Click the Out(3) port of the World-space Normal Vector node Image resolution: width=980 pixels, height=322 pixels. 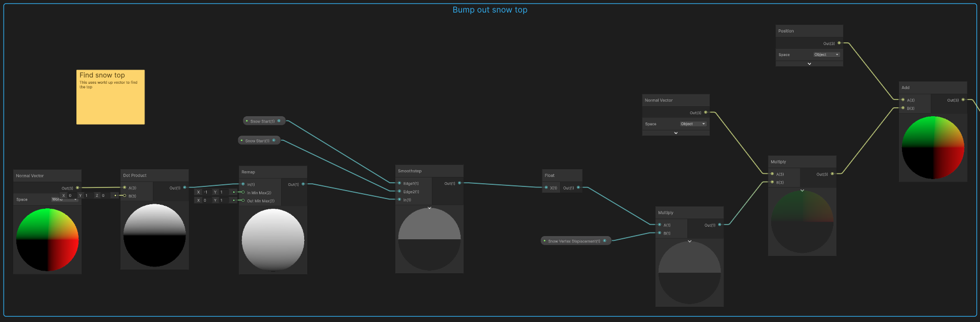[77, 187]
